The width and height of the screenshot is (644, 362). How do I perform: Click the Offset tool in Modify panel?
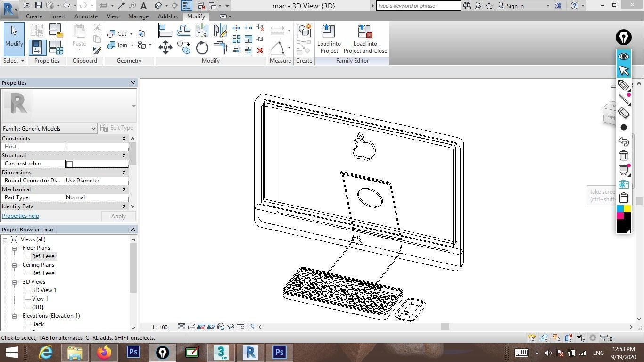pos(184,29)
